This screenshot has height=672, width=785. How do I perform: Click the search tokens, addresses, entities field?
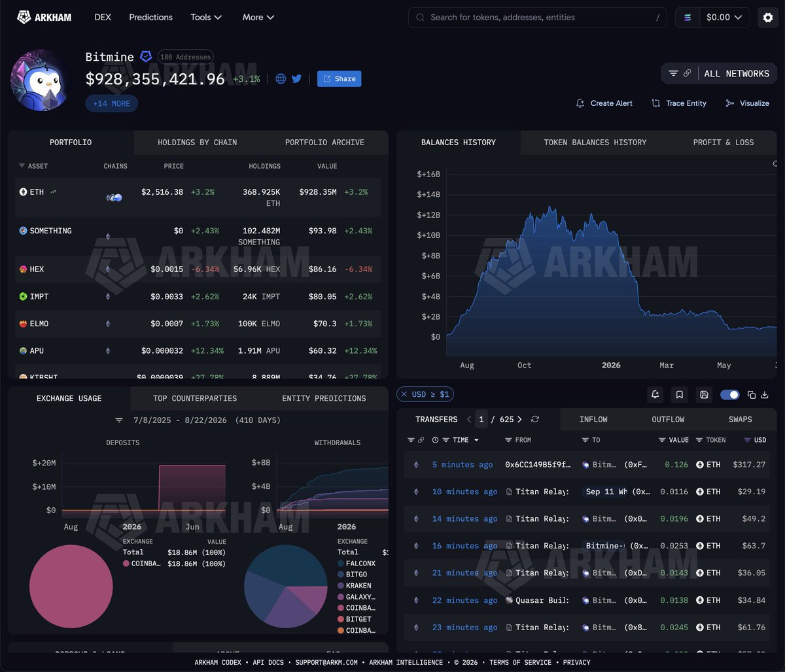click(x=538, y=18)
